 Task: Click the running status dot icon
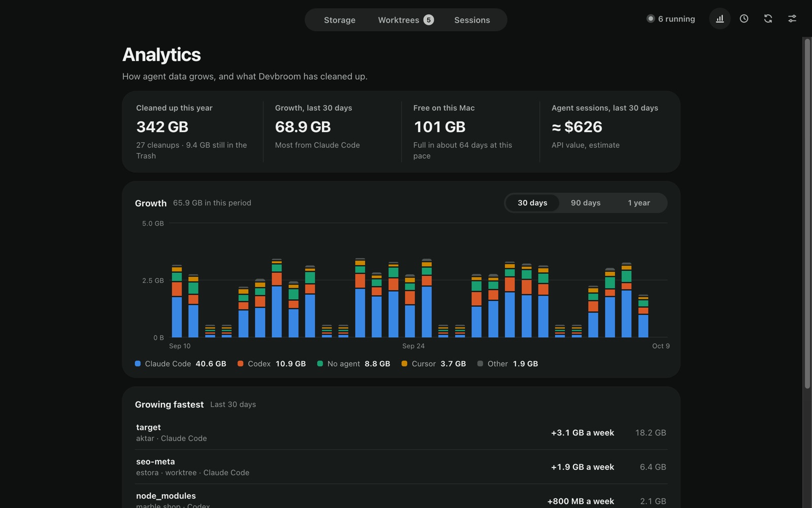pos(650,19)
